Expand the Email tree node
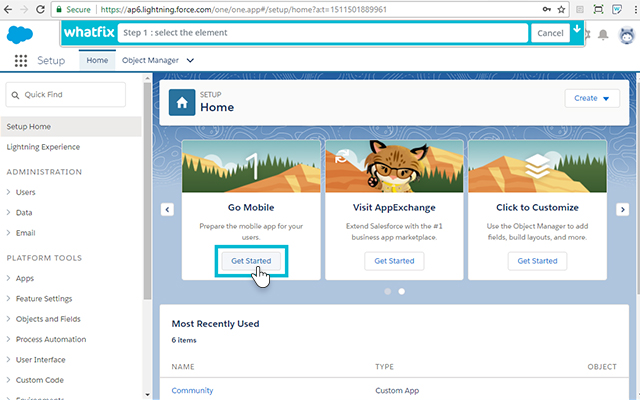Viewport: 640px width, 400px height. (x=8, y=233)
